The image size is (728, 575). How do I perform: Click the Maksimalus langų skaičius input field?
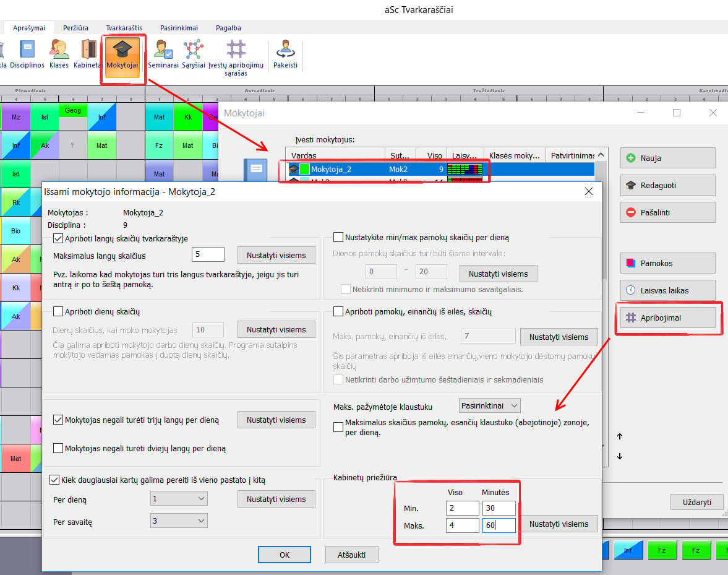[208, 254]
